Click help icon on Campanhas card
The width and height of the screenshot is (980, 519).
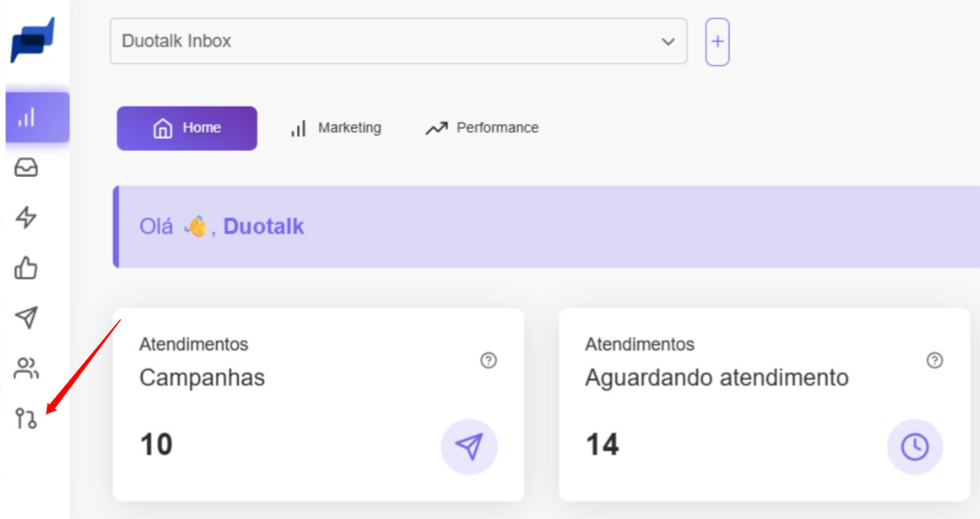[x=489, y=360]
